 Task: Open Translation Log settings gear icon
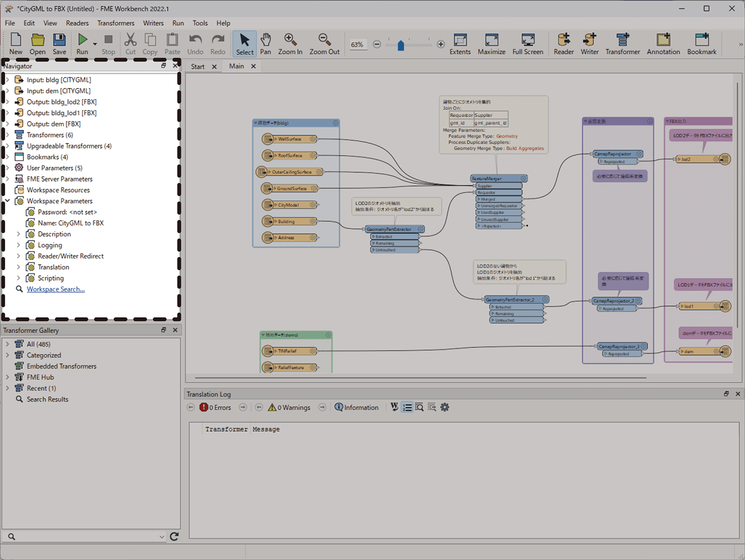(445, 407)
